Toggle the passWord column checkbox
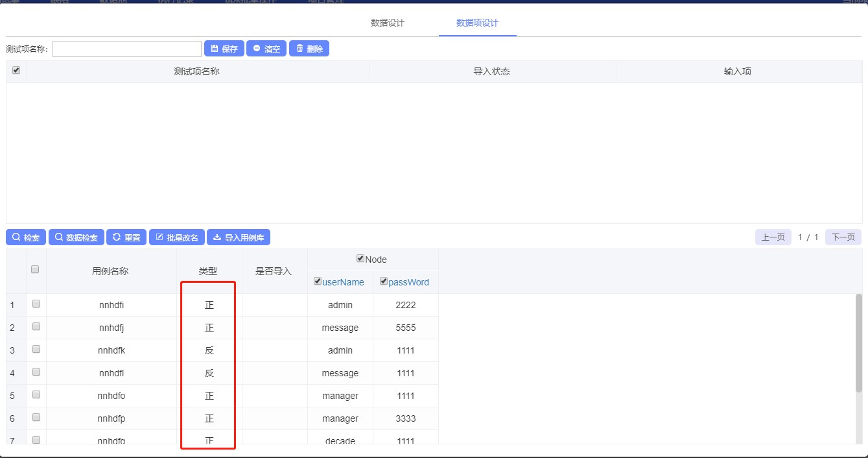The width and height of the screenshot is (868, 458). click(384, 282)
